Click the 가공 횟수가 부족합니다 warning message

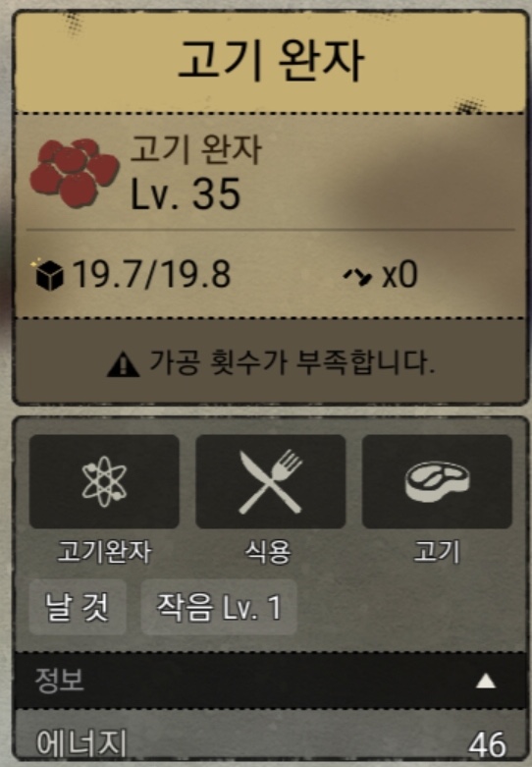coord(292,363)
